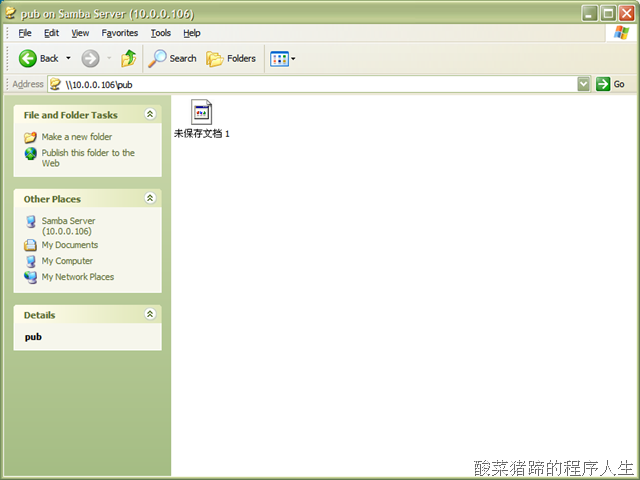The width and height of the screenshot is (640, 480).
Task: Click the My Network Places icon
Action: coord(31,277)
